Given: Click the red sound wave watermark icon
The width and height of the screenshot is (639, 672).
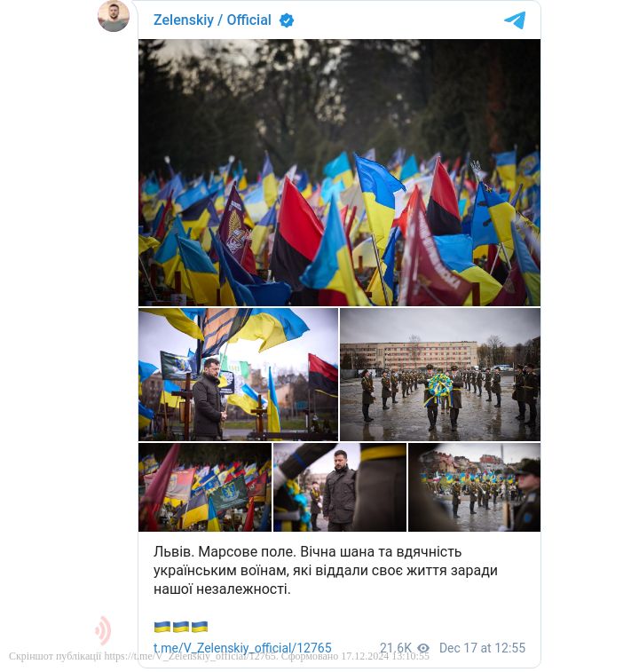Looking at the screenshot, I should [x=103, y=630].
